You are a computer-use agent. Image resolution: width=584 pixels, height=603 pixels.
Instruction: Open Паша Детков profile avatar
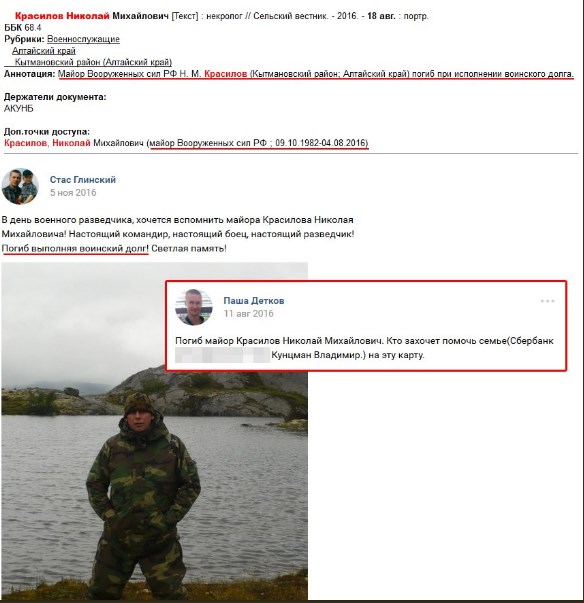[194, 307]
